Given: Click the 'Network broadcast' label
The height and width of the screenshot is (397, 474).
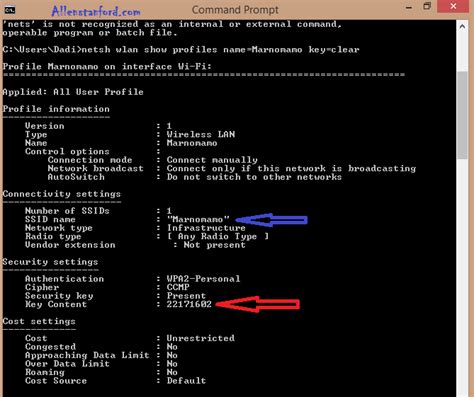Looking at the screenshot, I should (95, 169).
